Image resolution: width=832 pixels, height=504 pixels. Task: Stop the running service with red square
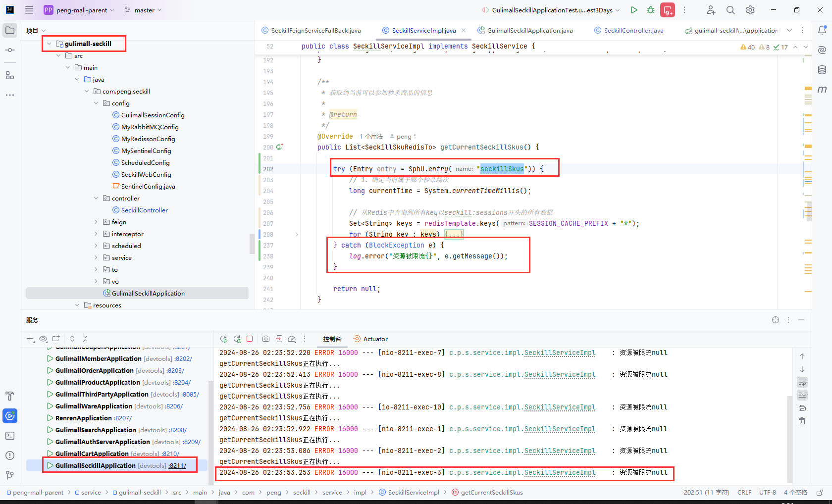[x=250, y=339]
